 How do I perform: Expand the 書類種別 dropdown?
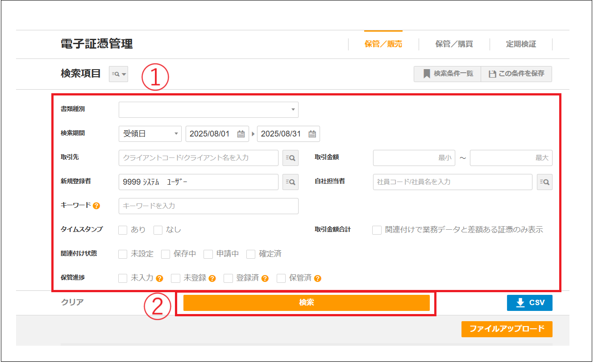pyautogui.click(x=208, y=109)
